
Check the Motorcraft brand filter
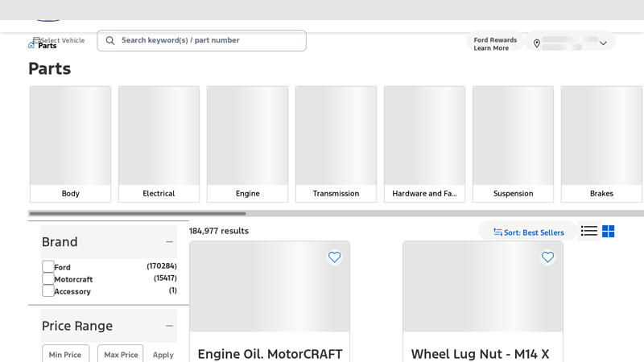[x=48, y=278]
